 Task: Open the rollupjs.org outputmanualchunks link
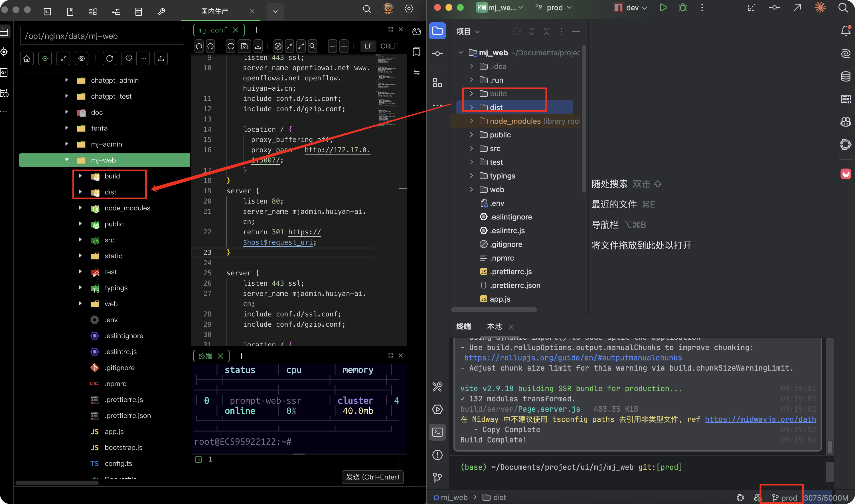tap(573, 358)
